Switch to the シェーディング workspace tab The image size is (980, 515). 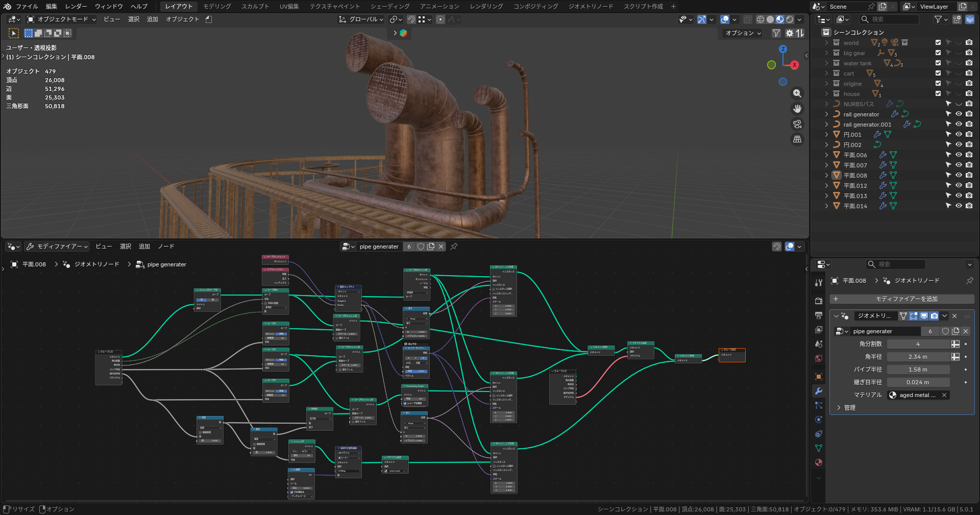[390, 7]
